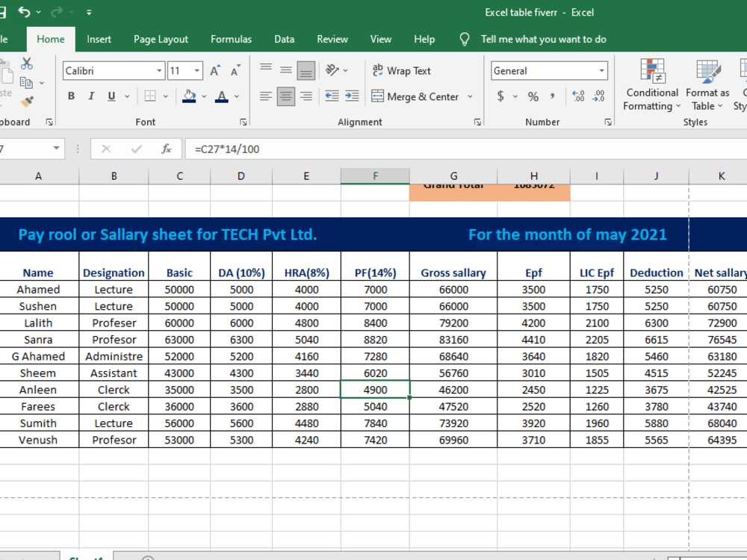Toggle Italic formatting

pos(91,96)
